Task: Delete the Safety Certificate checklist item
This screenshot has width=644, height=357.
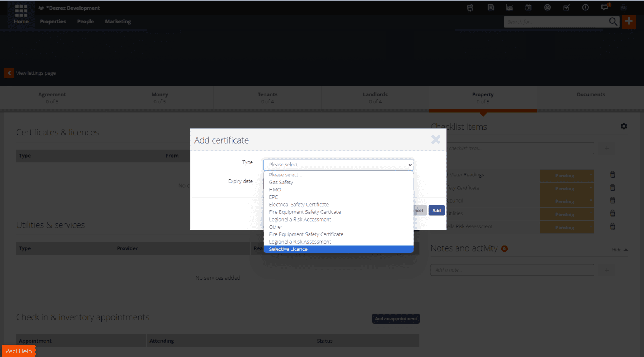Action: point(613,187)
